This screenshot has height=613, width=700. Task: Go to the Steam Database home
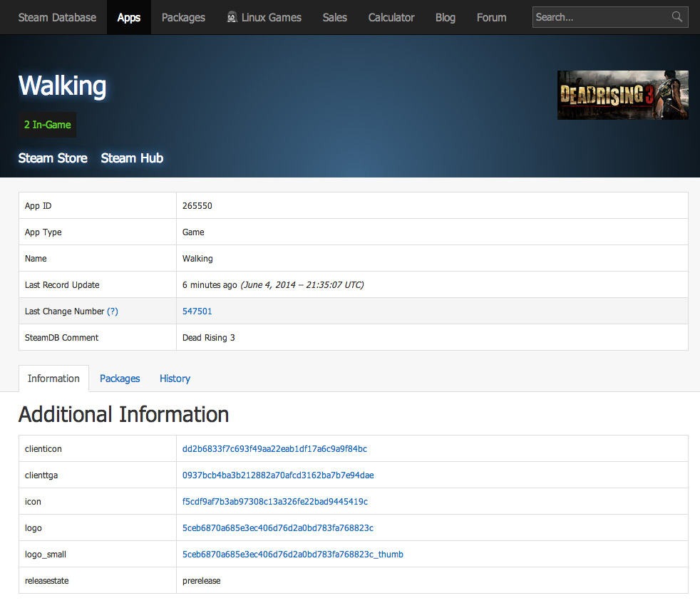[57, 17]
